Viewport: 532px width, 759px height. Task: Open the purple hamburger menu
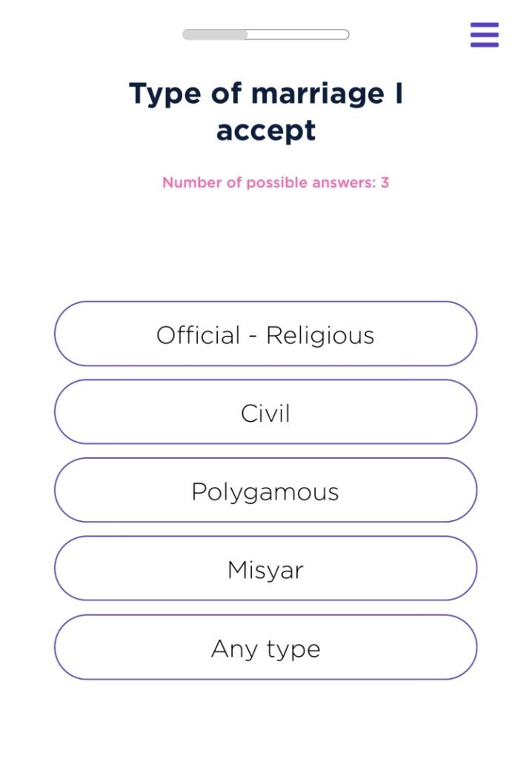point(484,35)
